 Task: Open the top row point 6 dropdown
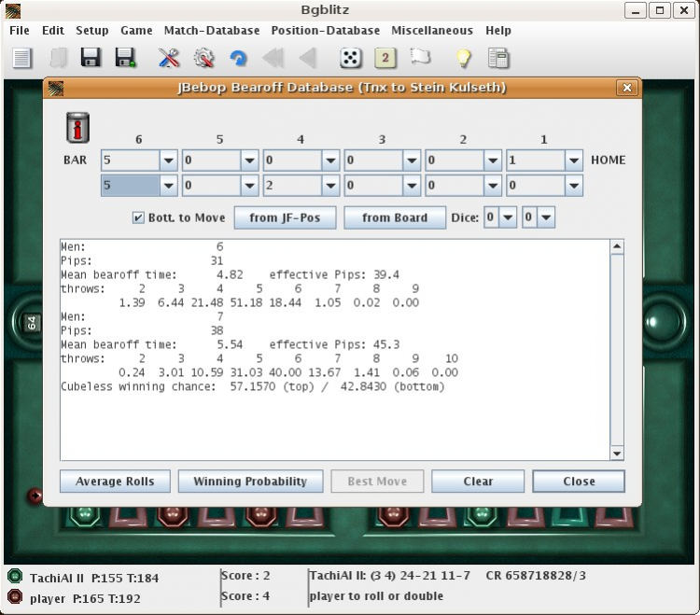click(168, 161)
